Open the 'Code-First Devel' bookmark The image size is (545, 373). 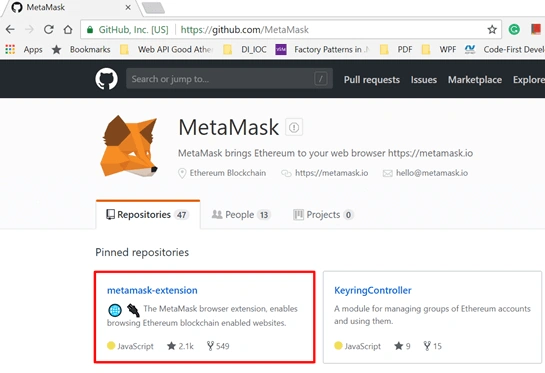[505, 50]
